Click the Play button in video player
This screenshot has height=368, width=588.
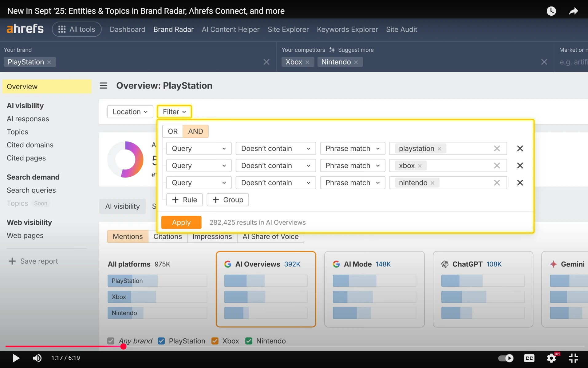[x=16, y=358]
